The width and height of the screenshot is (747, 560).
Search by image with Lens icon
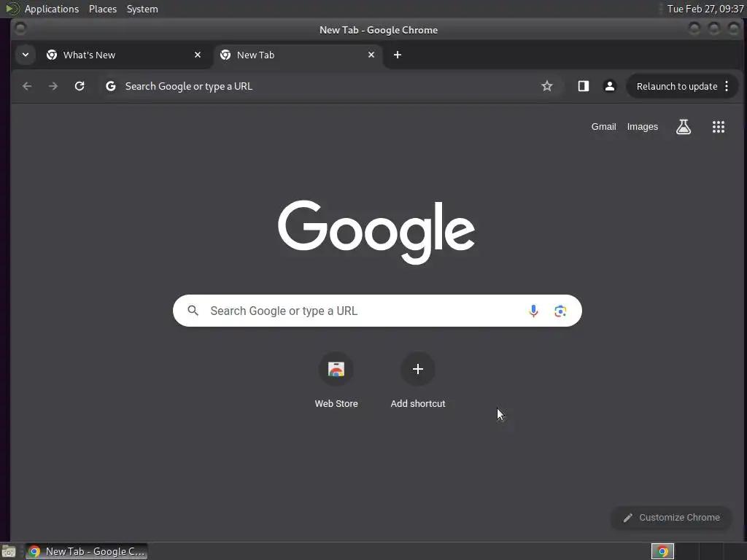560,311
